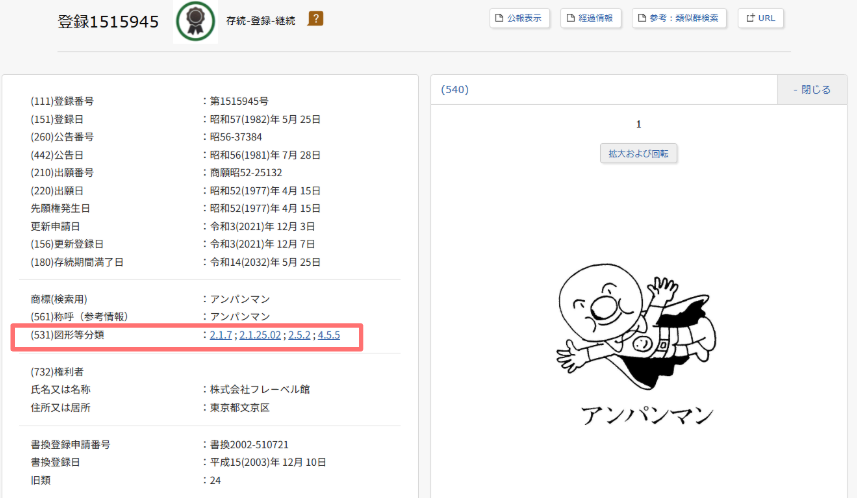Click the (531)図形等分類 label
Screen dimensions: 857x498
click(x=67, y=335)
